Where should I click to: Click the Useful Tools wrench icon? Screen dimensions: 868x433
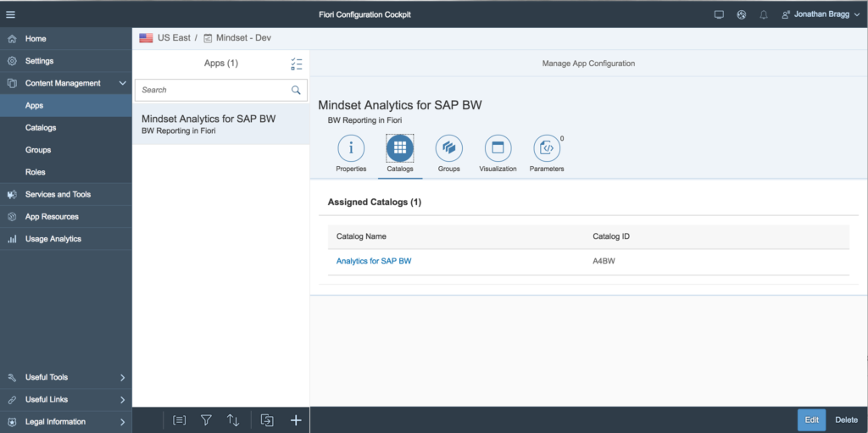(x=12, y=377)
